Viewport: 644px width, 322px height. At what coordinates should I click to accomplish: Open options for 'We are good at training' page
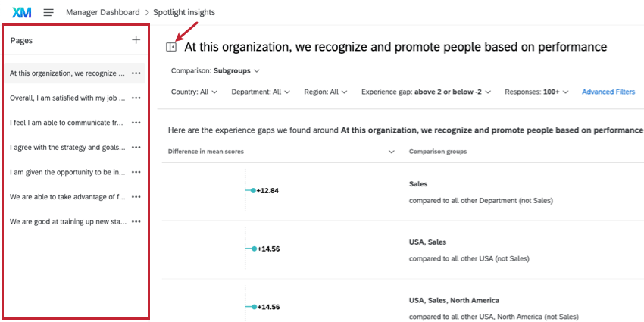point(136,221)
